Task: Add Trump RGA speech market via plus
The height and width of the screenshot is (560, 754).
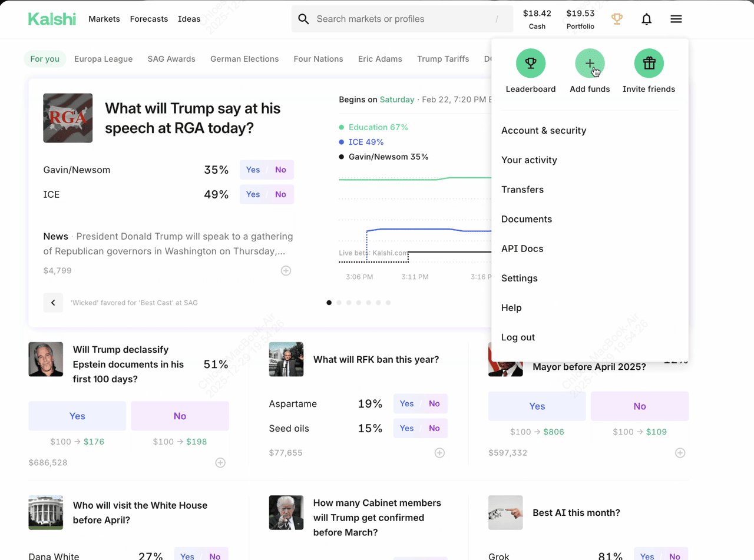Action: click(286, 271)
